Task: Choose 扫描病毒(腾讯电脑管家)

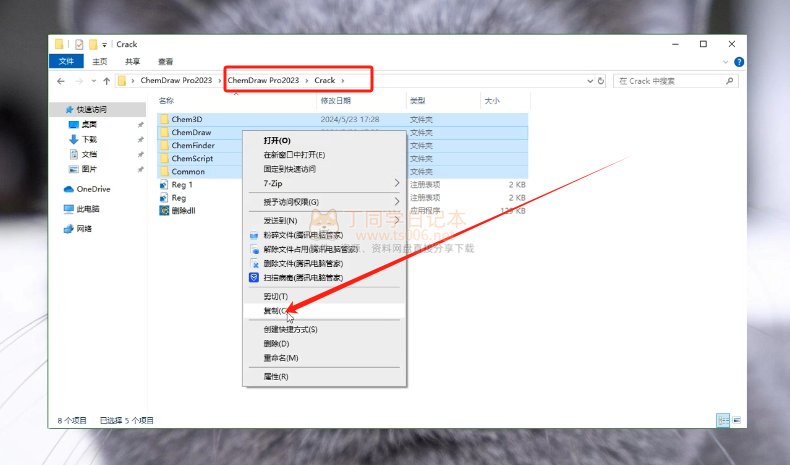Action: coord(324,278)
